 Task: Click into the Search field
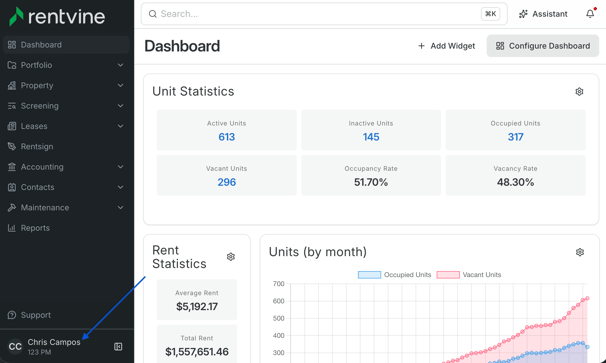coord(324,14)
